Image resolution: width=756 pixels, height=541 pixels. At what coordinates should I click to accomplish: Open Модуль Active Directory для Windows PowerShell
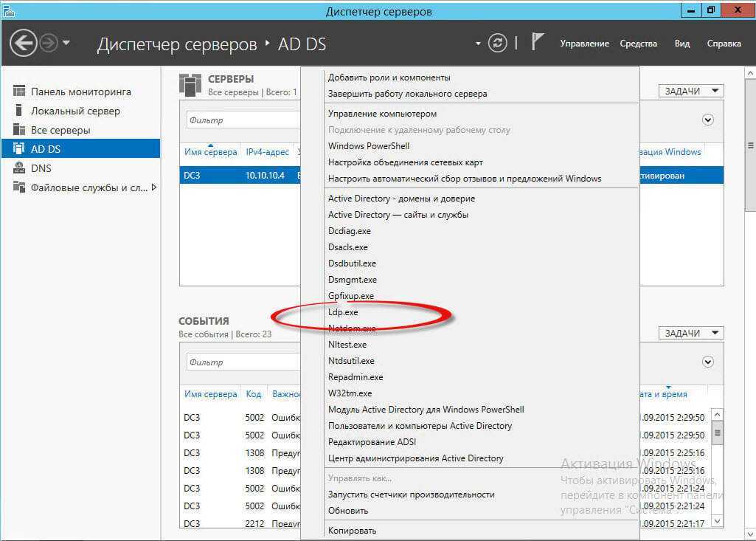tap(426, 410)
